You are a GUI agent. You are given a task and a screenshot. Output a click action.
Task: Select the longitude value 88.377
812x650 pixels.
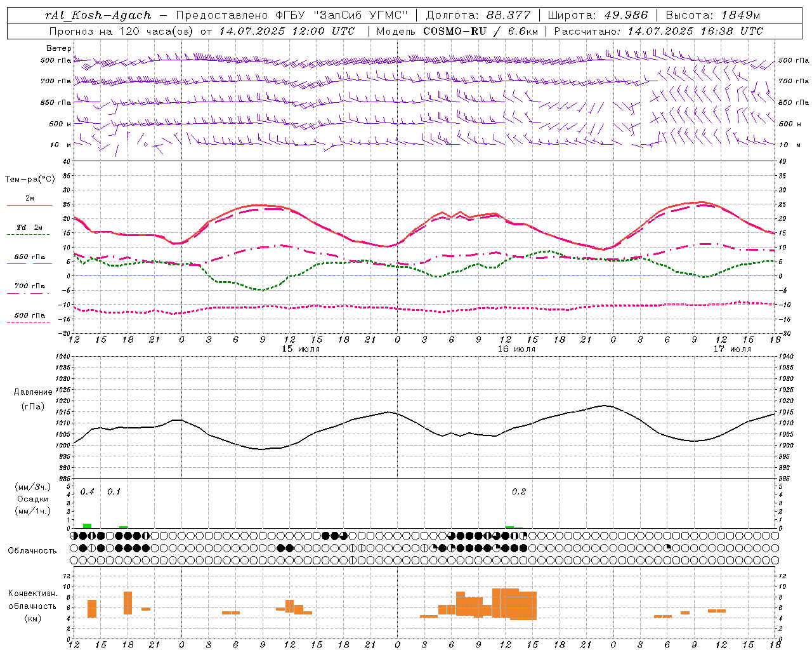tap(508, 15)
